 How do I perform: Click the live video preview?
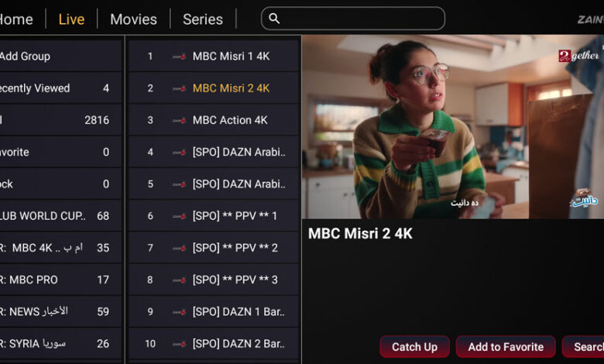(x=453, y=127)
